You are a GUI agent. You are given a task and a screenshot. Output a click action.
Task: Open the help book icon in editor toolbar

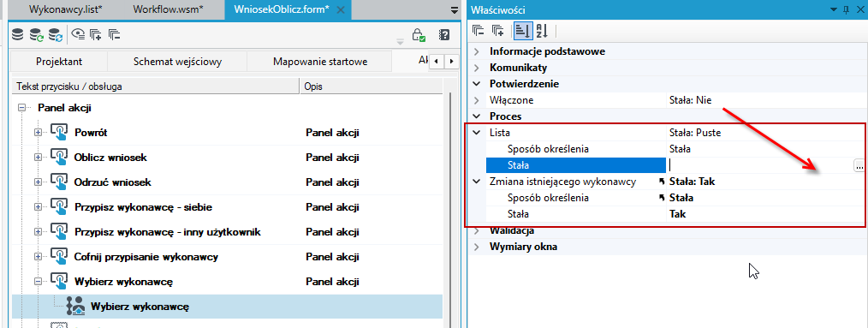pos(444,35)
